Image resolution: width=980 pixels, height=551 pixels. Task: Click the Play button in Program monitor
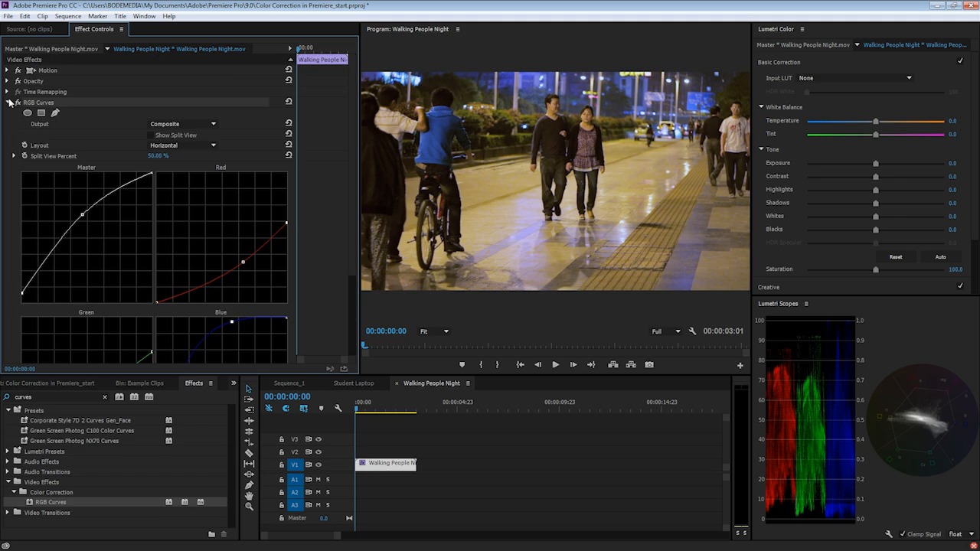point(555,365)
